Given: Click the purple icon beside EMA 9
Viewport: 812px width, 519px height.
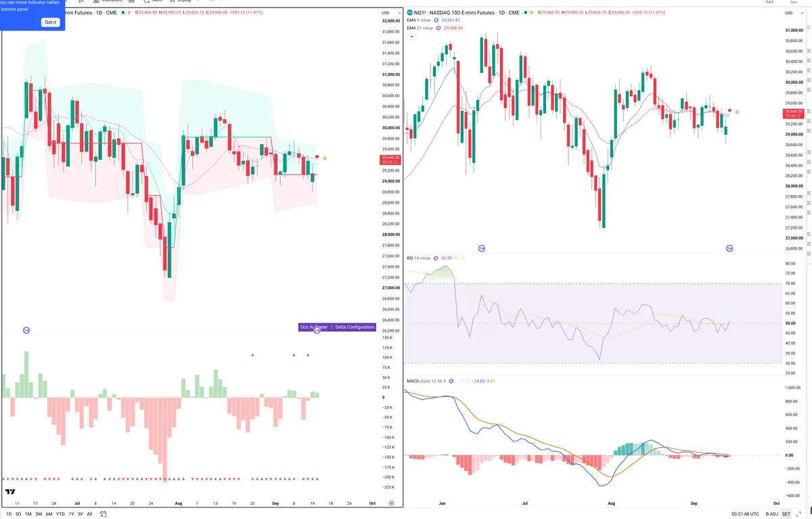Looking at the screenshot, I should tap(436, 20).
